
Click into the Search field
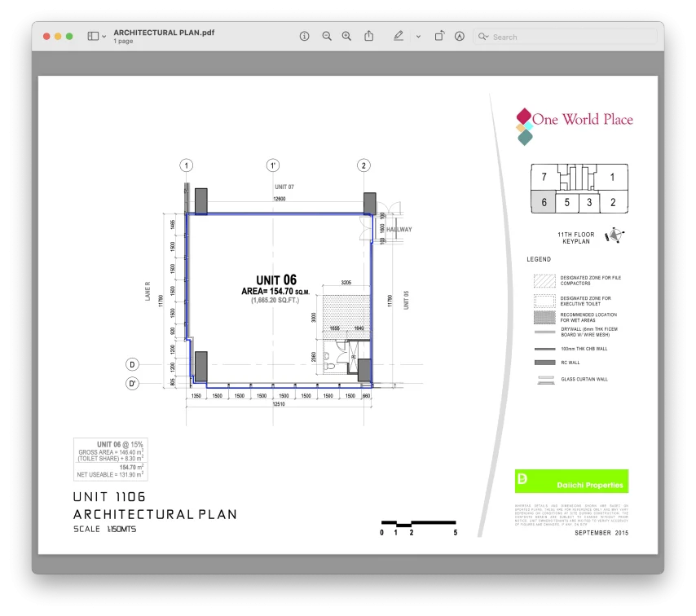(x=570, y=37)
